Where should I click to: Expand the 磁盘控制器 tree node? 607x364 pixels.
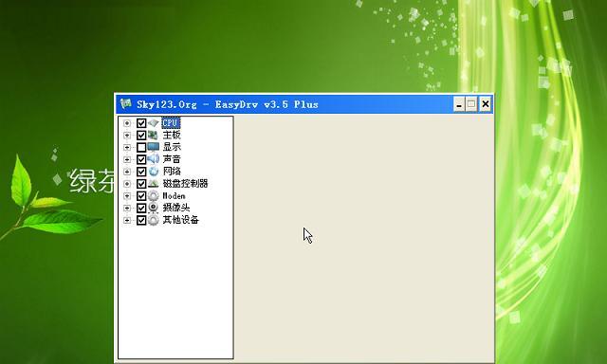tap(126, 184)
